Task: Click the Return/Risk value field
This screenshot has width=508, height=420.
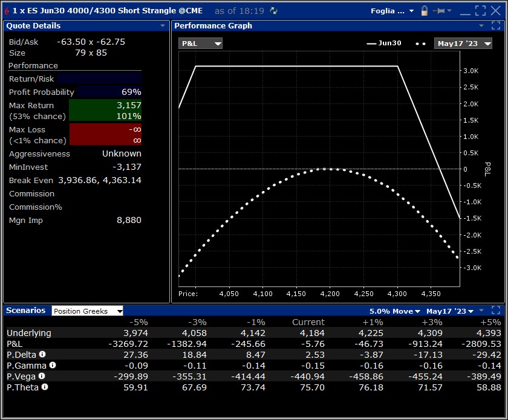Action: (x=99, y=79)
